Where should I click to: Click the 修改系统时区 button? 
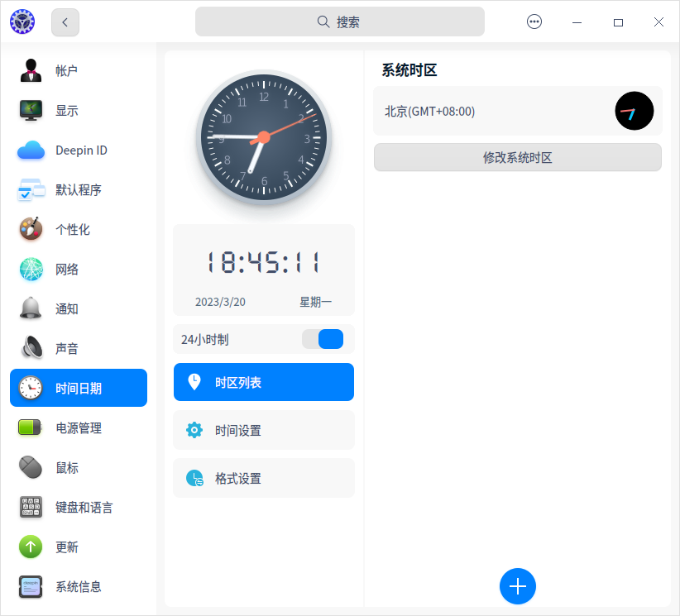click(x=517, y=157)
